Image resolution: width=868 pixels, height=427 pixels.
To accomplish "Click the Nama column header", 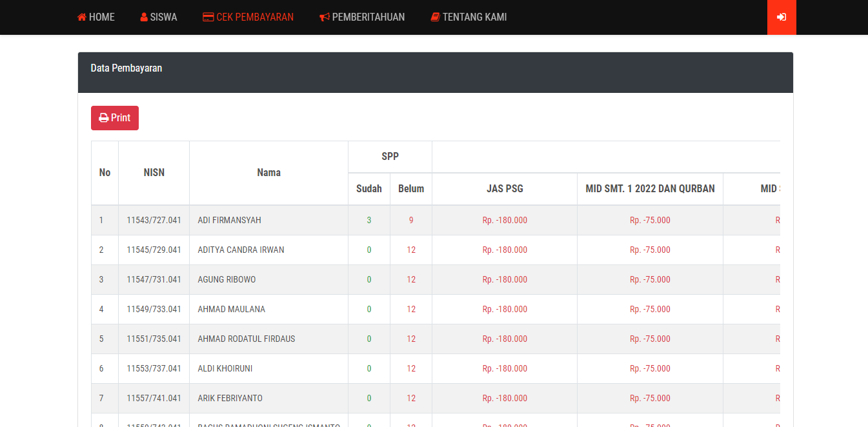I will (268, 173).
